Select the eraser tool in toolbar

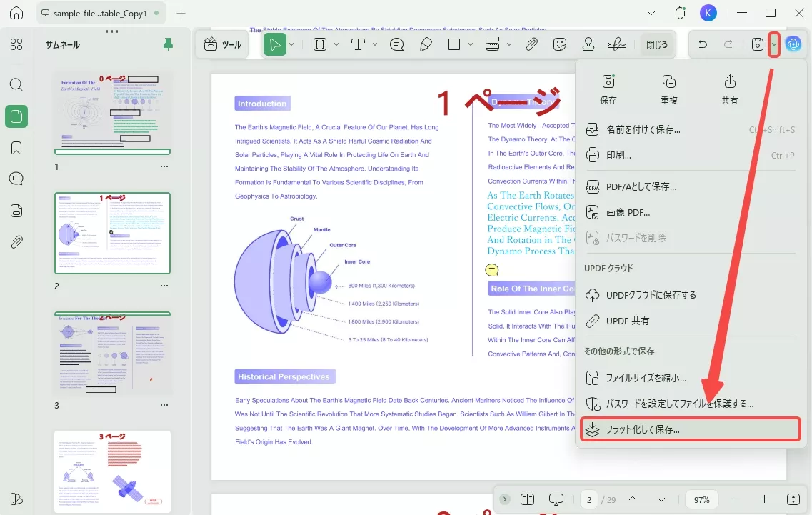426,44
